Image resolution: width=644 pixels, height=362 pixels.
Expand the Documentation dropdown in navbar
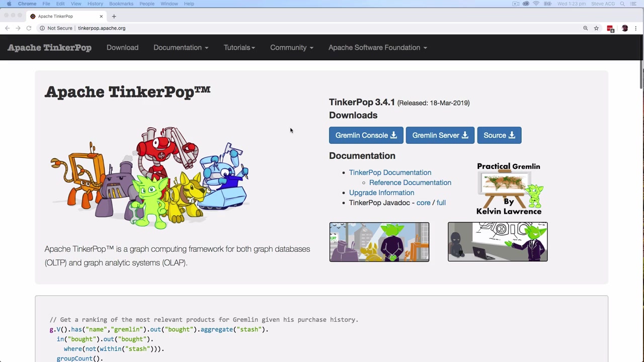[181, 47]
